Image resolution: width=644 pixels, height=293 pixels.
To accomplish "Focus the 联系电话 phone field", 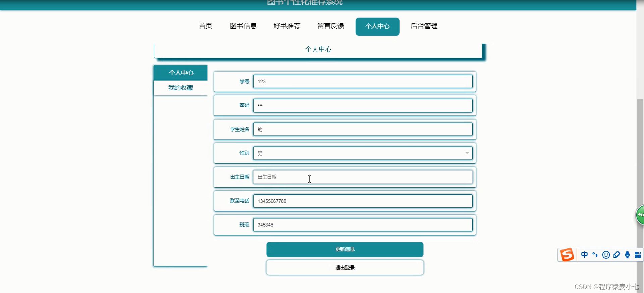I will click(x=363, y=201).
